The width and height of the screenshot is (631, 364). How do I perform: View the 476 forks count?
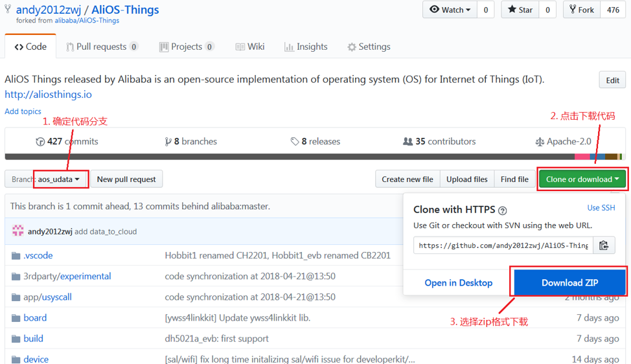(613, 10)
